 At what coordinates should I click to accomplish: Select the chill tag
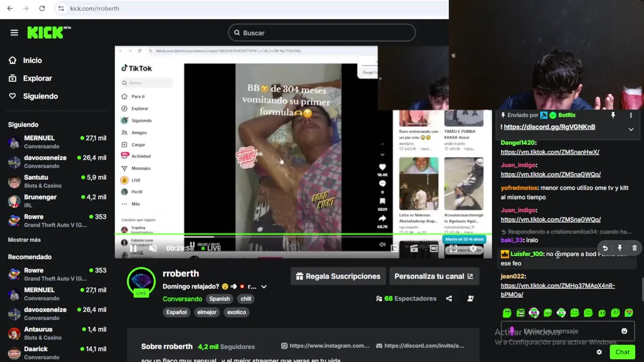(x=246, y=299)
